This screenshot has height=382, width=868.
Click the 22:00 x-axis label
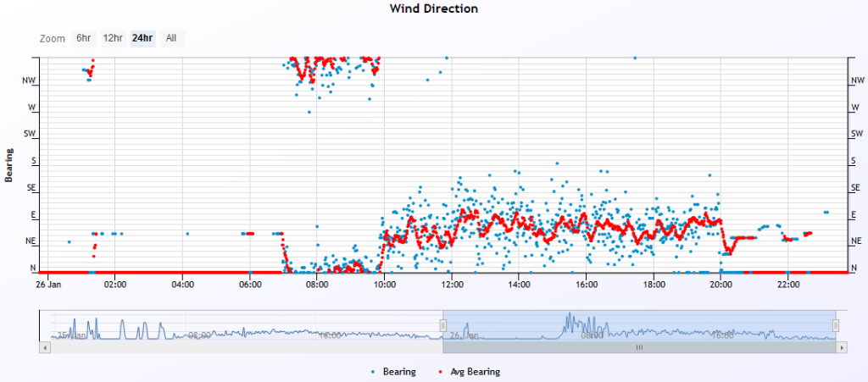point(788,285)
